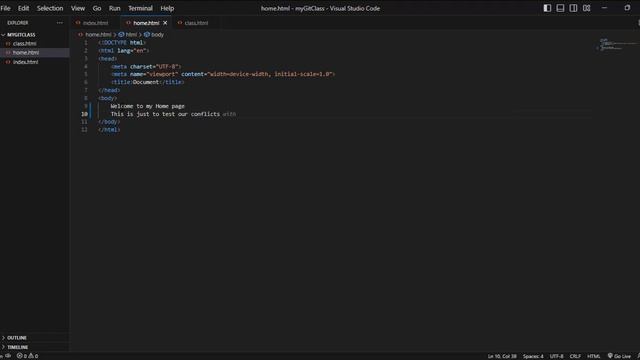Click the ports forwarding icon in status bar
Image resolution: width=640 pixels, height=360 pixels.
pos(8,356)
